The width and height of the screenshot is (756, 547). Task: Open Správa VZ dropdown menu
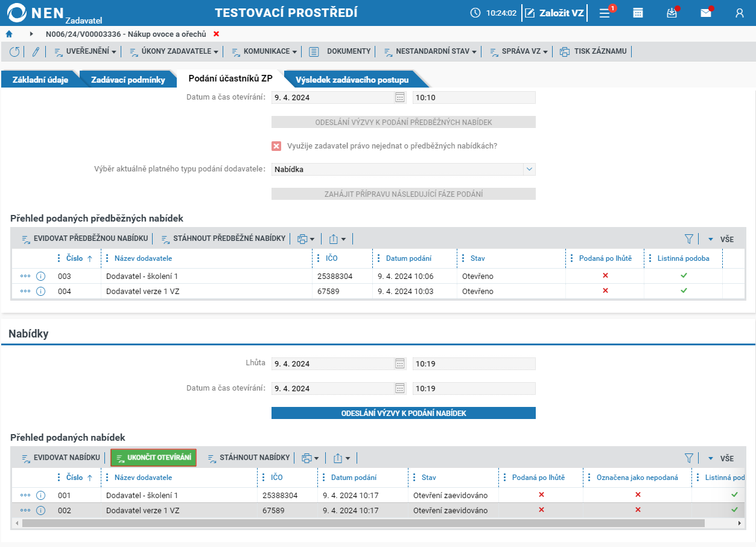(519, 52)
